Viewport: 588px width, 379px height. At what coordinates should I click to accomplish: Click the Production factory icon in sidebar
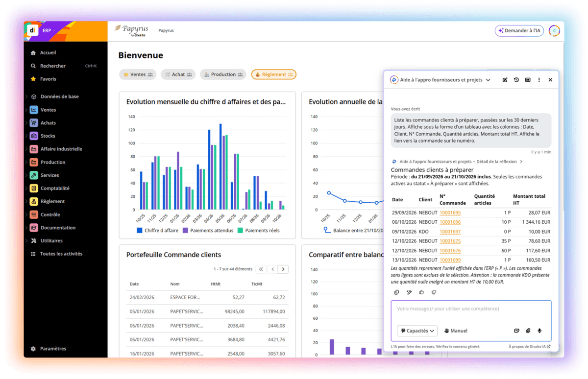coord(34,162)
